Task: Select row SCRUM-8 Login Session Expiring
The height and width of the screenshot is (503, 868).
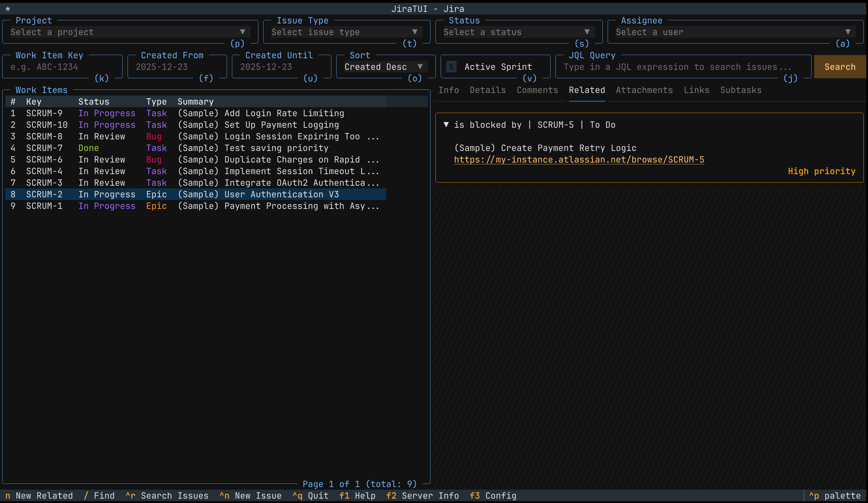Action: point(196,136)
